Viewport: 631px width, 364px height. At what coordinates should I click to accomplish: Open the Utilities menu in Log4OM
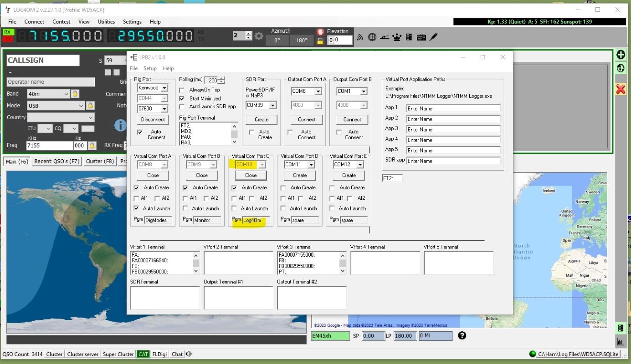[x=106, y=21]
